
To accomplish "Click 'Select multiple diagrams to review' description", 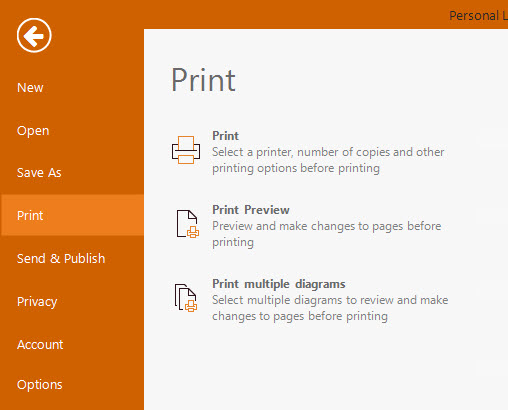I will 330,308.
